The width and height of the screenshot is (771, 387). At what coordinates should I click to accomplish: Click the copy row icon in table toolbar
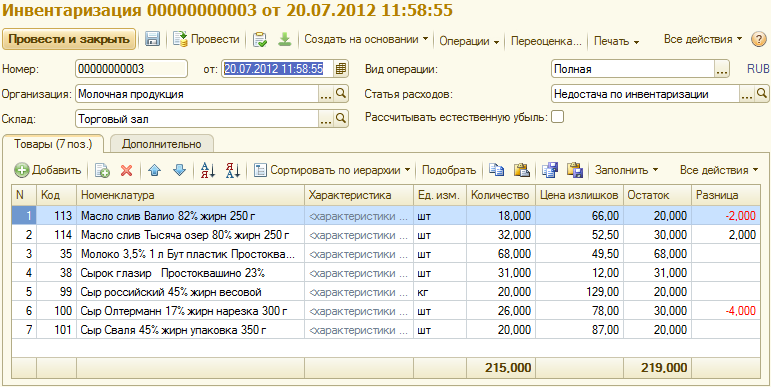click(x=102, y=170)
